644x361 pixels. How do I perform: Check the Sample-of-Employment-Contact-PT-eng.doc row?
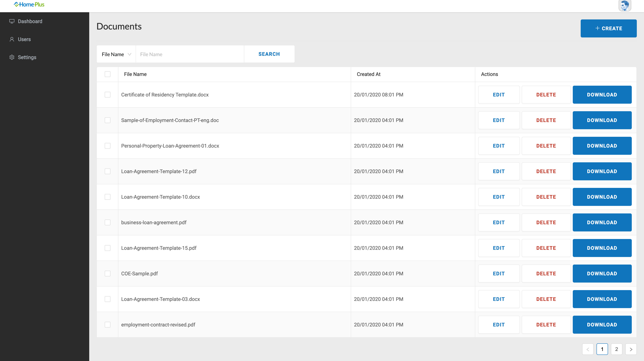click(x=108, y=120)
